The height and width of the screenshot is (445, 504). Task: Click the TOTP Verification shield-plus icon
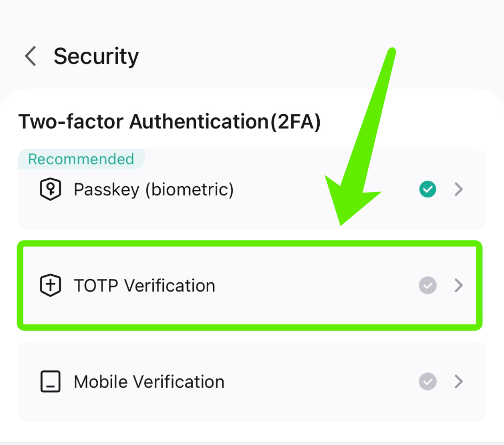(x=50, y=285)
